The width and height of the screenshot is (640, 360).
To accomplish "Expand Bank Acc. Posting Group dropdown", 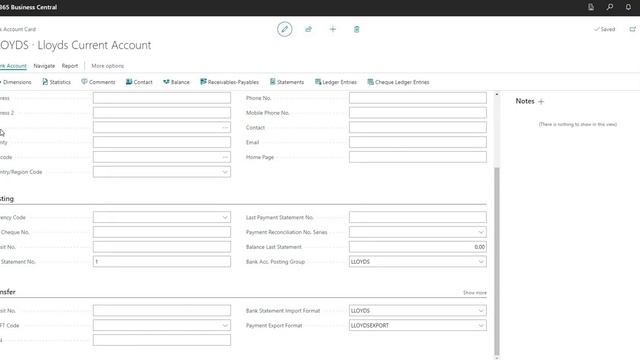I will tap(481, 262).
